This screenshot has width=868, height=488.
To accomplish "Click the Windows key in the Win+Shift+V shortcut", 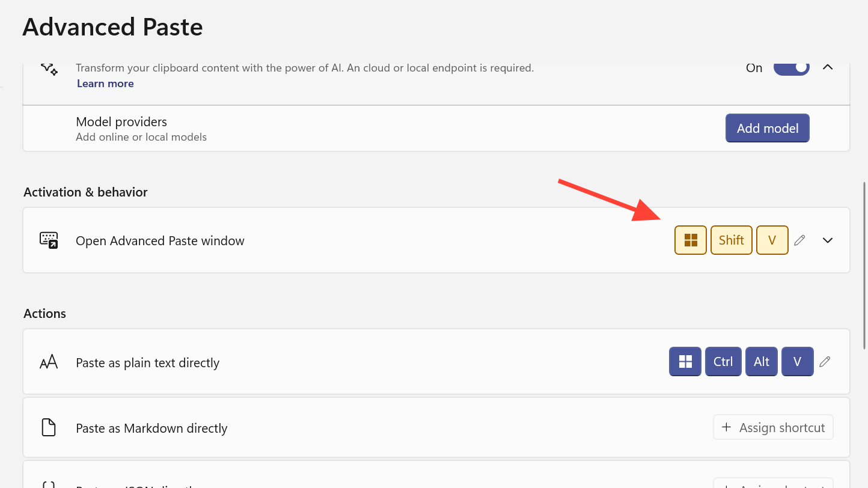I will click(691, 240).
